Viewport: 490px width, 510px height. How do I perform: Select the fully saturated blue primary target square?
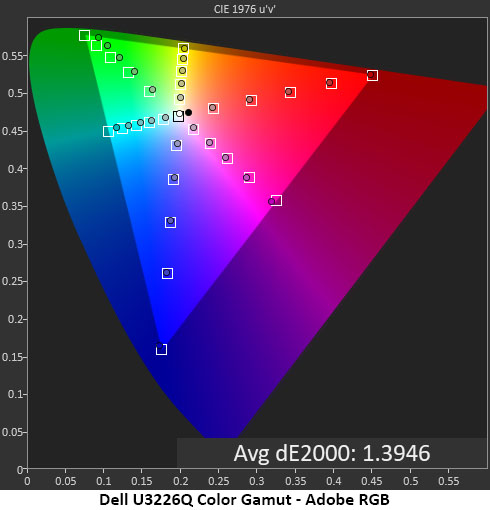pos(161,349)
